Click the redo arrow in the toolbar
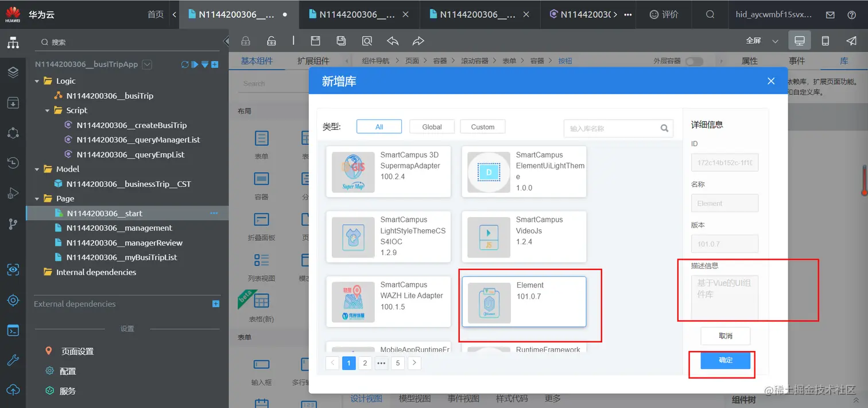Viewport: 868px width, 408px height. (418, 41)
